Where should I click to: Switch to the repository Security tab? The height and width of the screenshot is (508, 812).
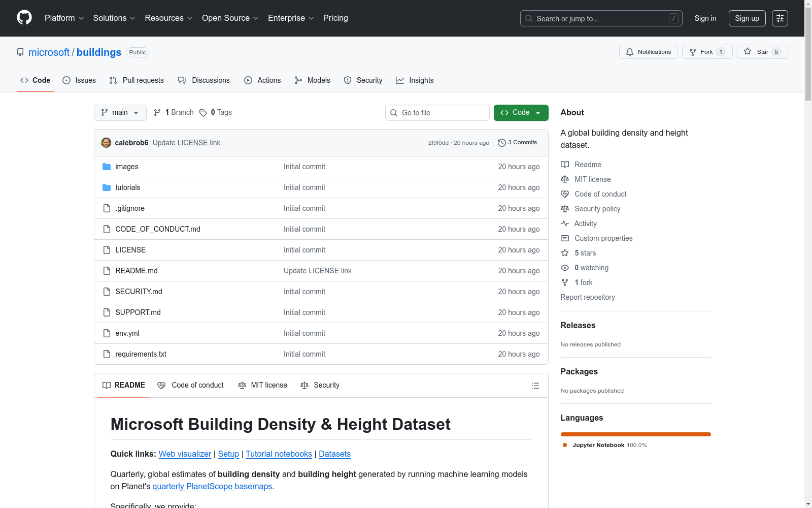(x=363, y=80)
